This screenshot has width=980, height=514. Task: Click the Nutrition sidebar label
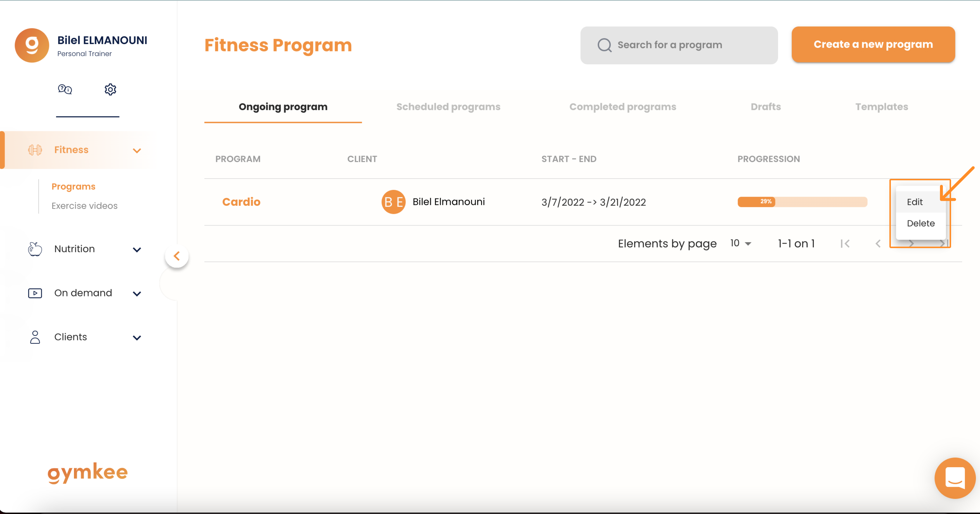click(x=75, y=249)
